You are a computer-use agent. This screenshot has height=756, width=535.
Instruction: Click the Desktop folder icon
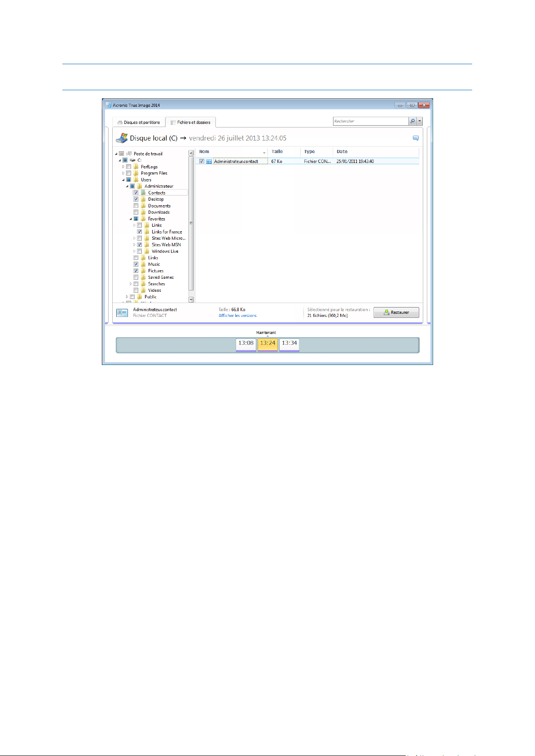tap(143, 199)
